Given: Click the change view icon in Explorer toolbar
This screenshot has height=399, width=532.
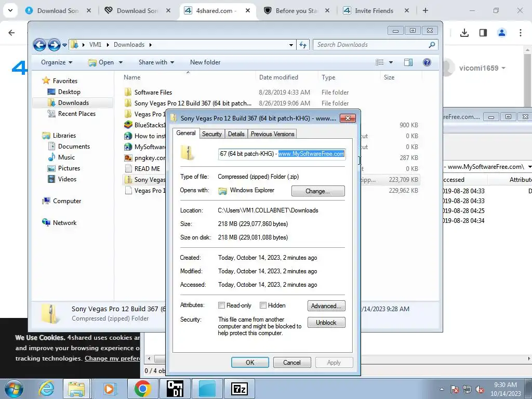Looking at the screenshot, I should (379, 62).
